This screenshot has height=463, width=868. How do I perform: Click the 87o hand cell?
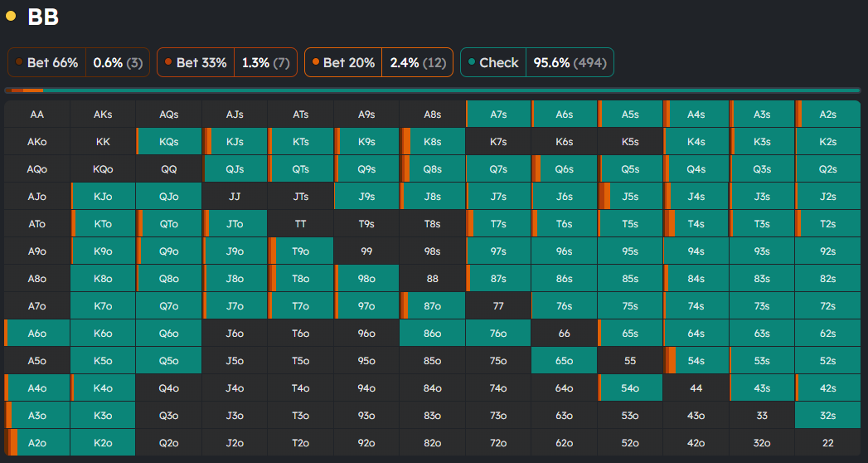432,306
